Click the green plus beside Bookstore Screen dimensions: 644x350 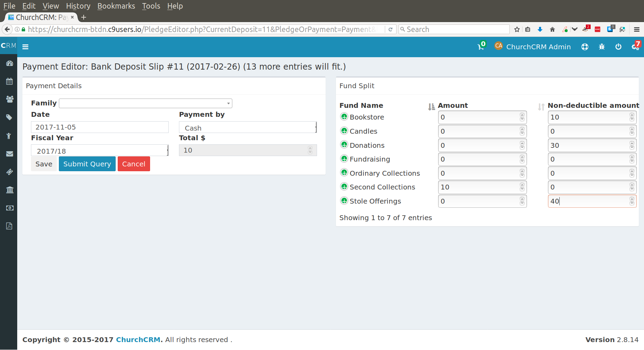click(344, 116)
